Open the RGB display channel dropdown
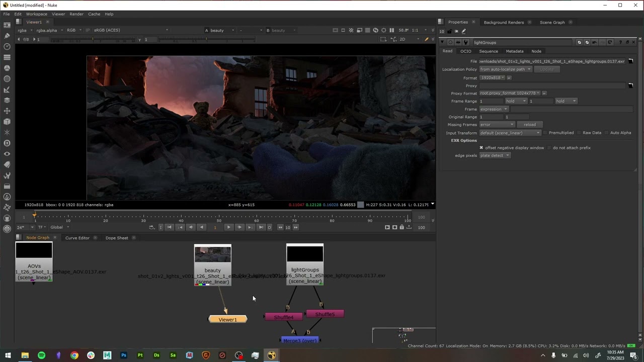644x362 pixels. 73,30
